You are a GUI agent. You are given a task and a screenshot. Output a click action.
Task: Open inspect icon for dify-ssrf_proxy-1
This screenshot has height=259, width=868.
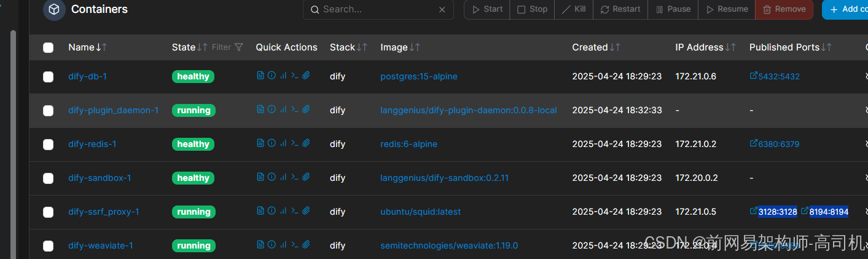click(272, 211)
